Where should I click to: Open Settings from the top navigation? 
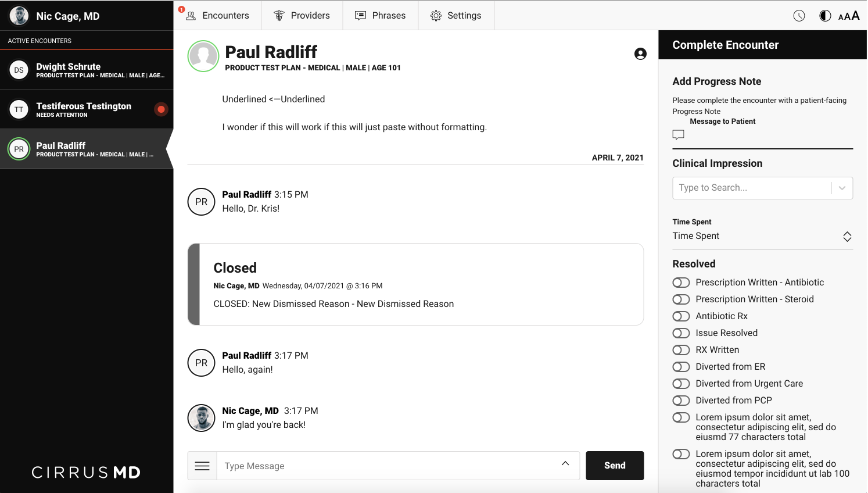[456, 16]
